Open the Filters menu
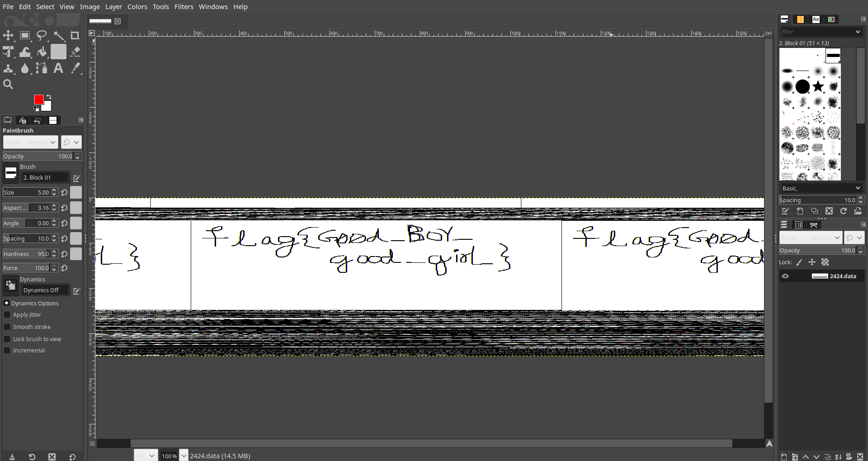Viewport: 868px width, 461px height. pos(184,7)
